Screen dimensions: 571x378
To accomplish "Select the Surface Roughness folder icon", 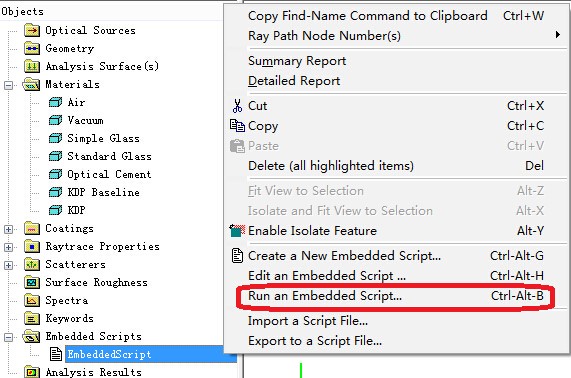I will coord(32,282).
